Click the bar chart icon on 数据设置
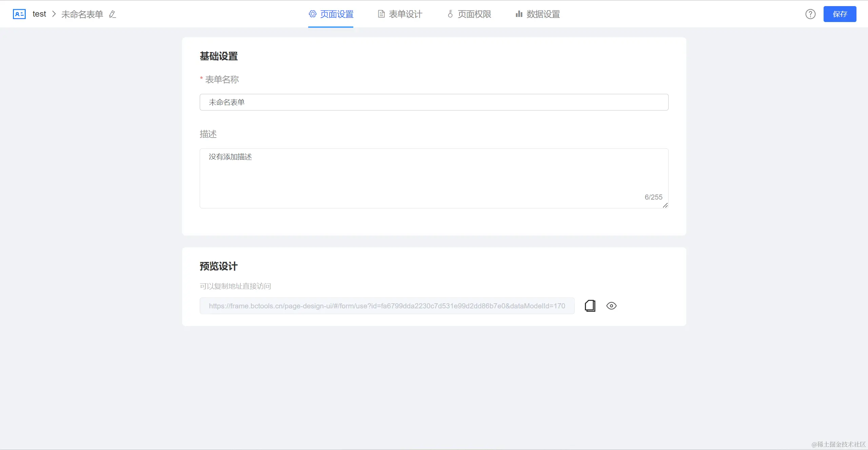 coord(519,14)
